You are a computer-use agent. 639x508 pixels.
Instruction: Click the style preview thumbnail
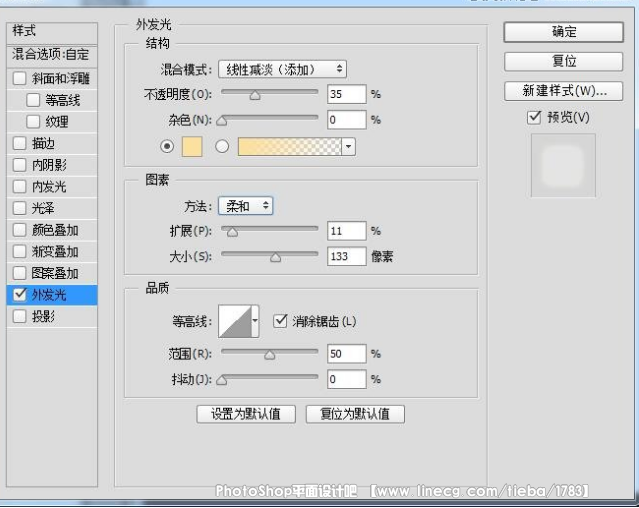tap(563, 165)
